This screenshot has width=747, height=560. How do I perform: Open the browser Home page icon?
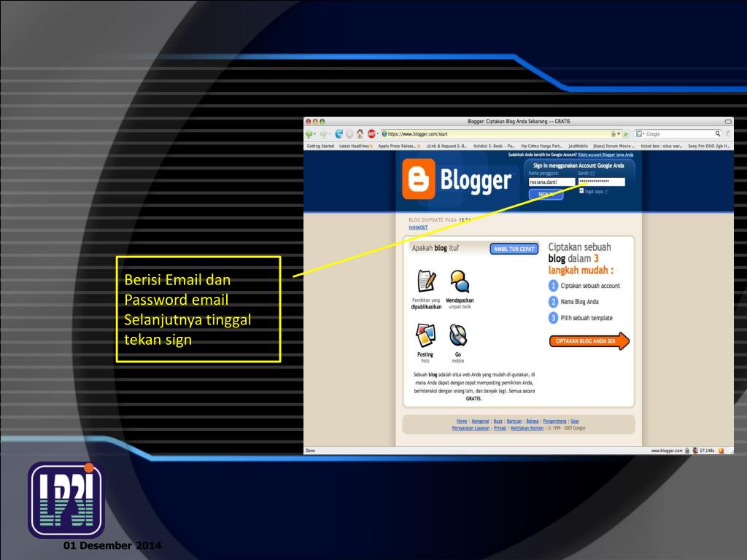(360, 134)
